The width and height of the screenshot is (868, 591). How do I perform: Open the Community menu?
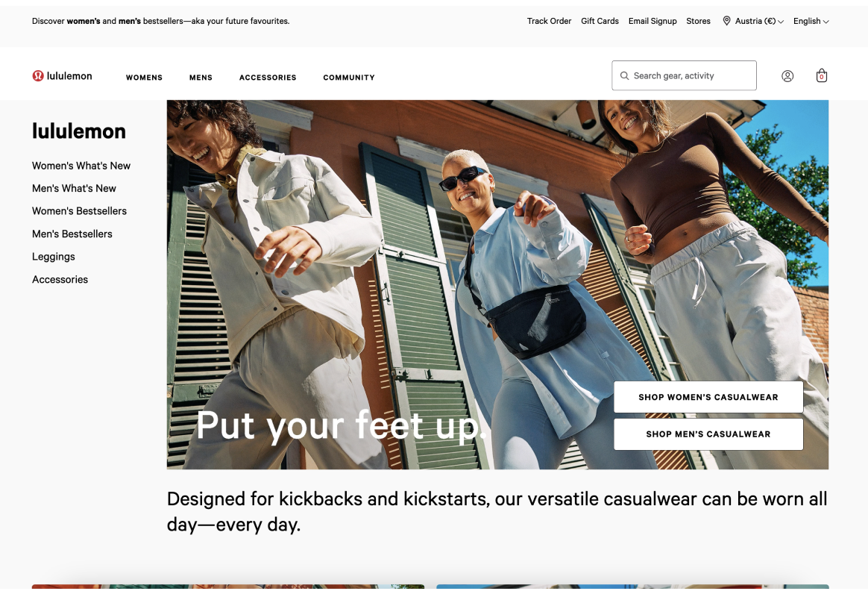tap(349, 78)
